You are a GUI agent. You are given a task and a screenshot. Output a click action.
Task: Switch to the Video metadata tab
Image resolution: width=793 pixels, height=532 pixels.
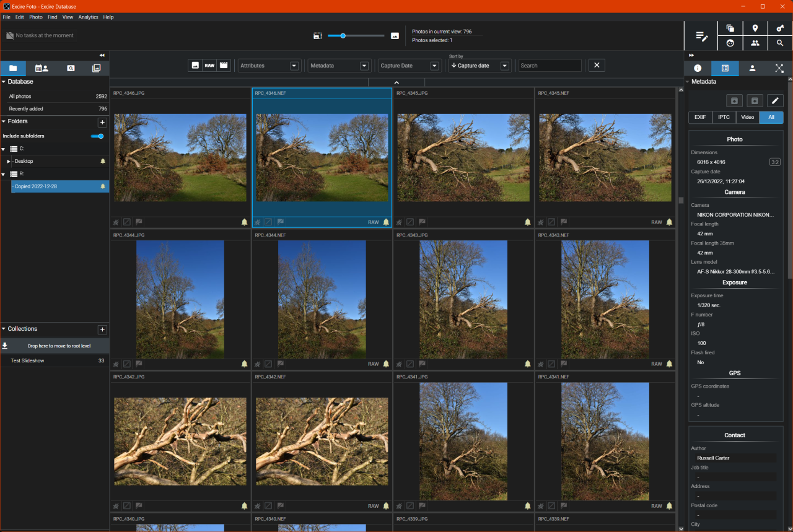click(748, 117)
